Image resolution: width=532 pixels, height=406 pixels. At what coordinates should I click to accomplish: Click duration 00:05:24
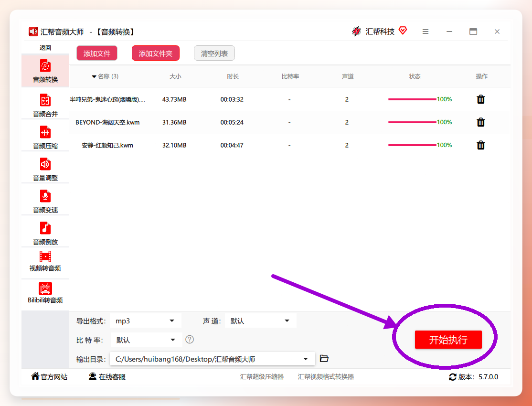(232, 122)
